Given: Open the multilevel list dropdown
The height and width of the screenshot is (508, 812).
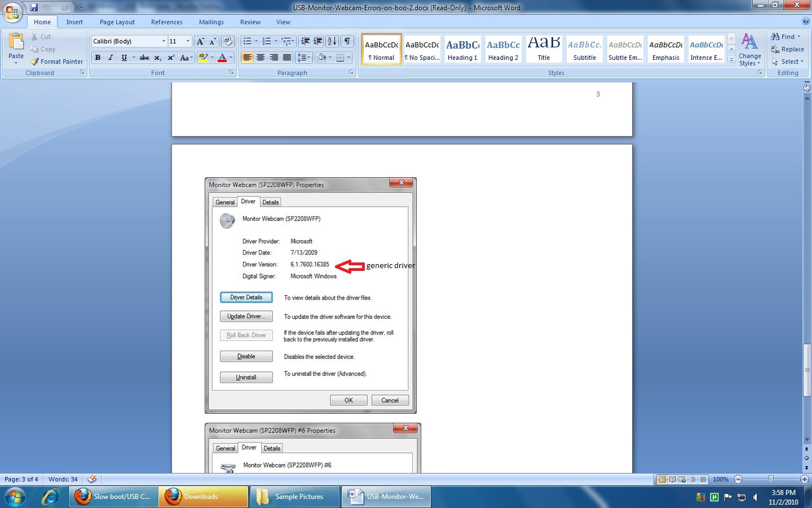Looking at the screenshot, I should pyautogui.click(x=288, y=41).
